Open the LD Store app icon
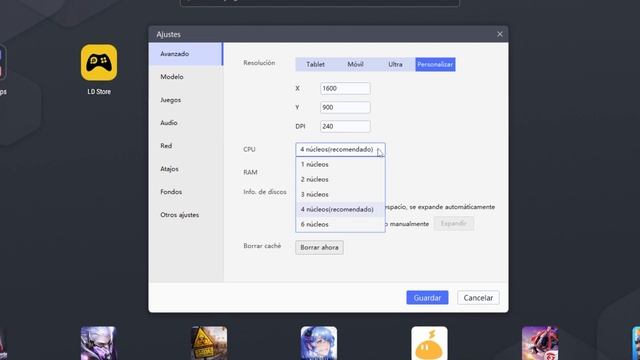640x360 pixels. point(99,63)
